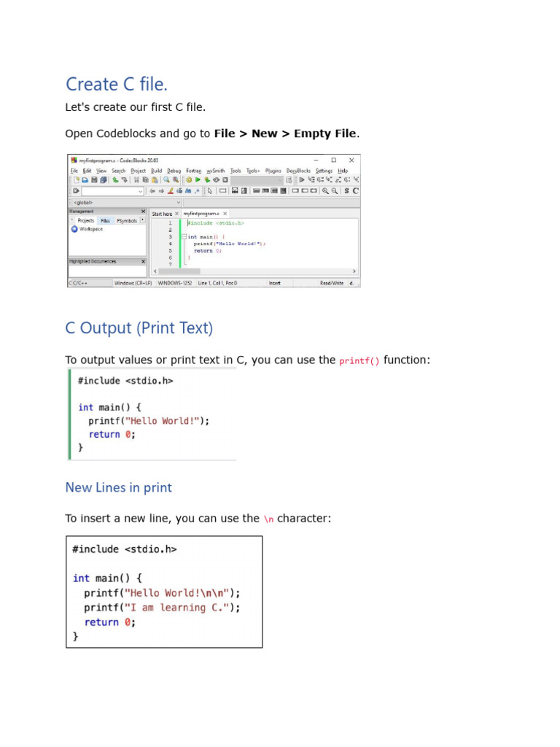560x747 pixels.
Task: Click the Paste clipboard icon
Action: (155, 180)
